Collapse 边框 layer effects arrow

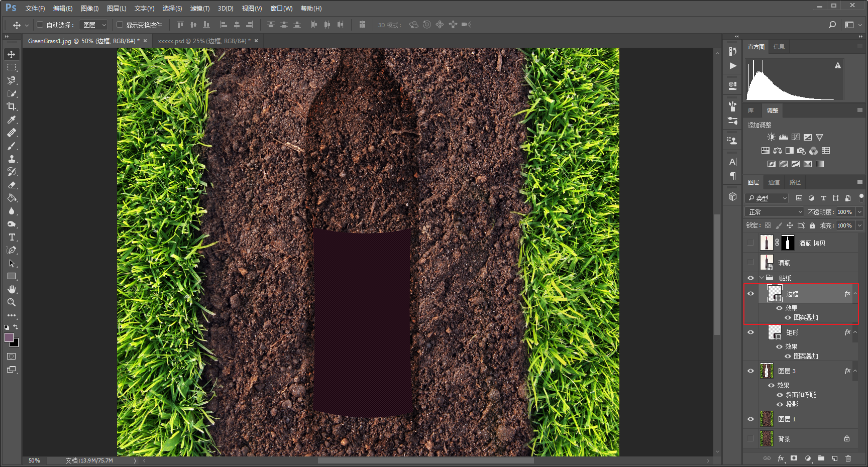tap(855, 294)
